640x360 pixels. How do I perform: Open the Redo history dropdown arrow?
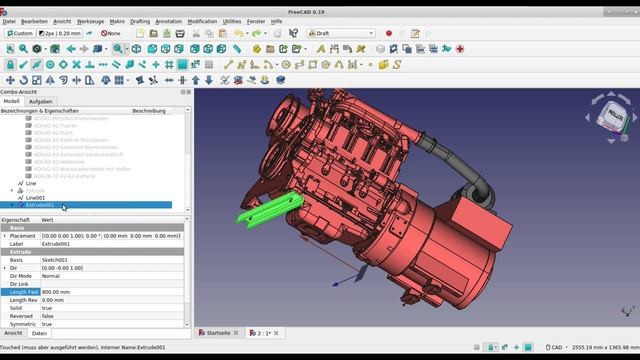tap(265, 33)
